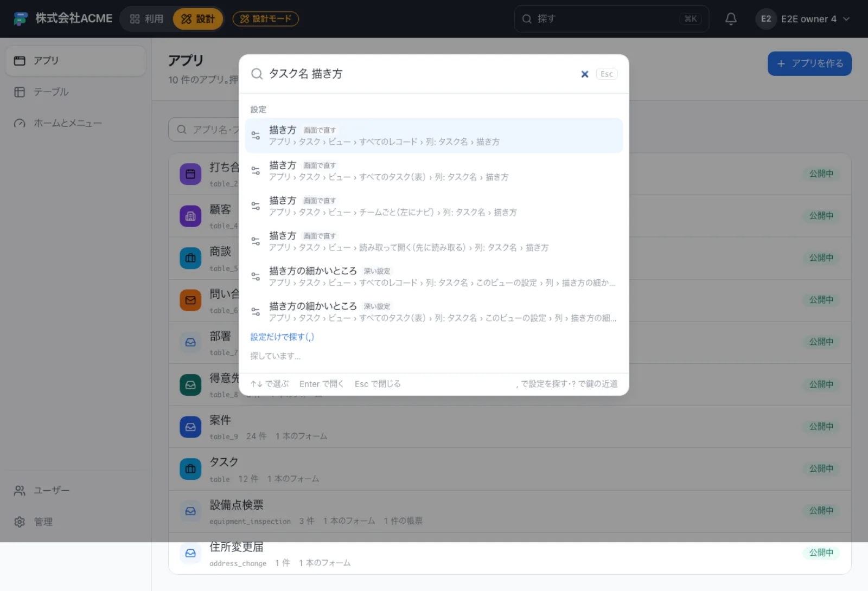Click the 設備点検票 app icon
This screenshot has width=868, height=591.
(x=190, y=511)
